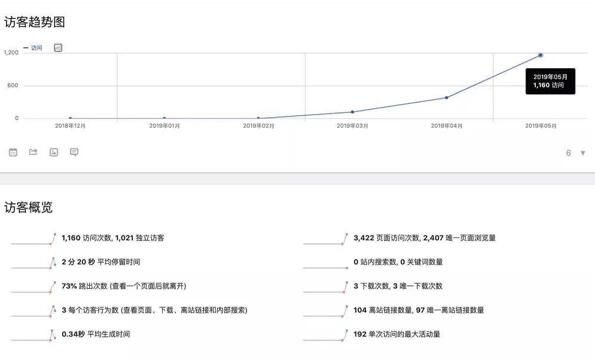
Task: Click text '3 每个访客行为数'
Action: coord(90,310)
